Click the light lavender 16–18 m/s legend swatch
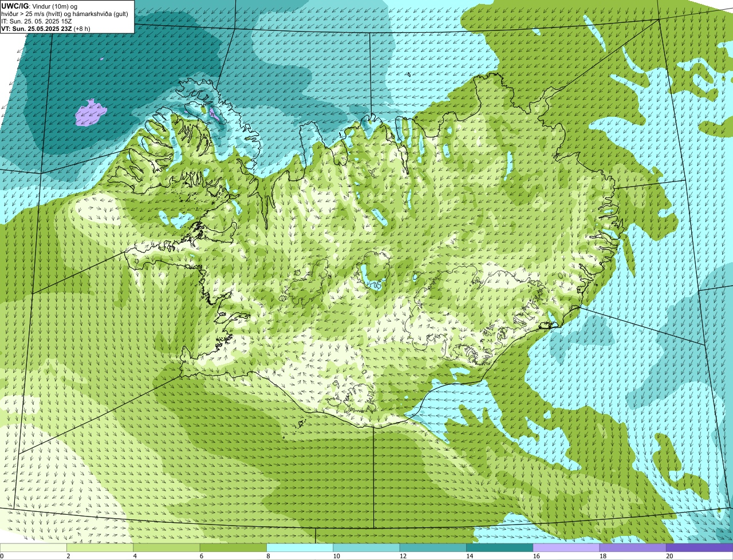 566,547
